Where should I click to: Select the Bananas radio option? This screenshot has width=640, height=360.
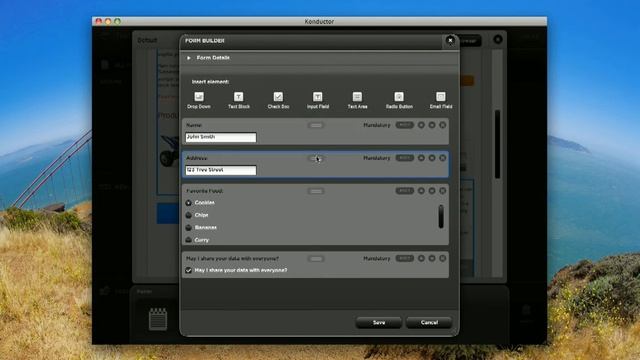(189, 227)
